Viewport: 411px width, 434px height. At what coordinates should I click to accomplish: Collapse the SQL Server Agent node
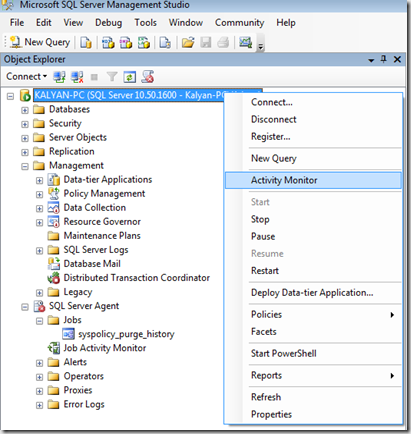pyautogui.click(x=25, y=307)
